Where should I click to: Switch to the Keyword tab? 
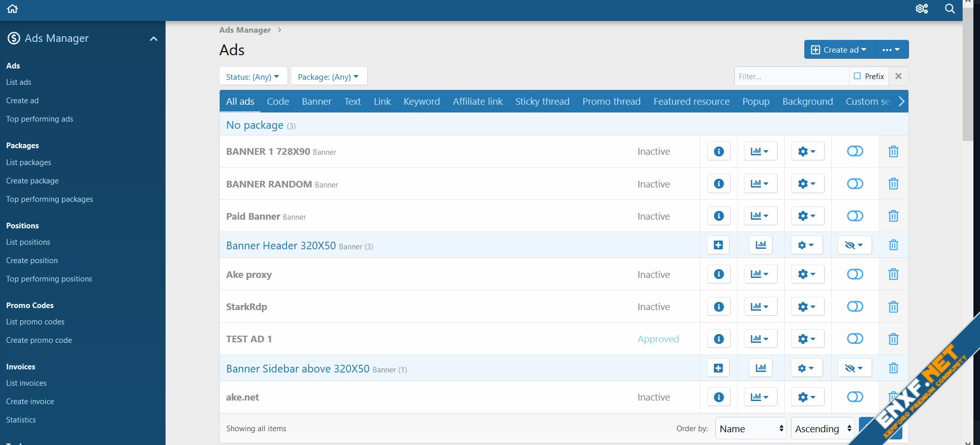pos(422,101)
